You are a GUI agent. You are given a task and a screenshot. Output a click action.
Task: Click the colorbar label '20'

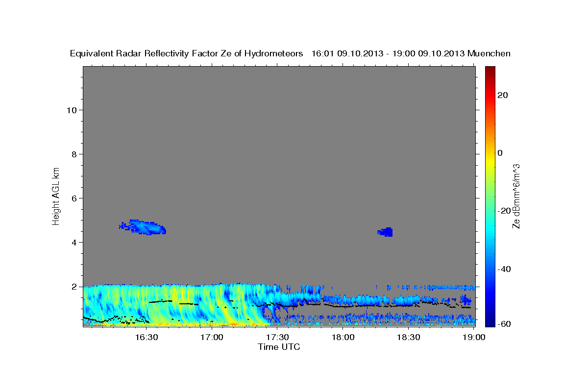(x=503, y=95)
